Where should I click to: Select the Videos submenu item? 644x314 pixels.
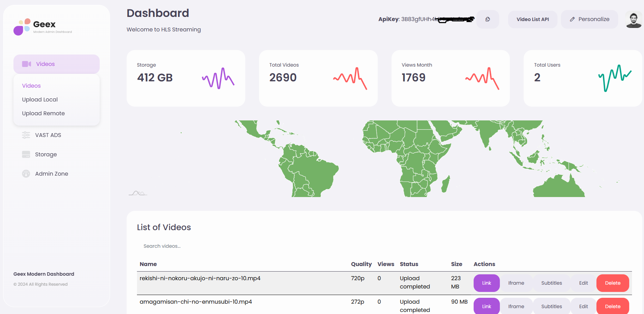[31, 86]
